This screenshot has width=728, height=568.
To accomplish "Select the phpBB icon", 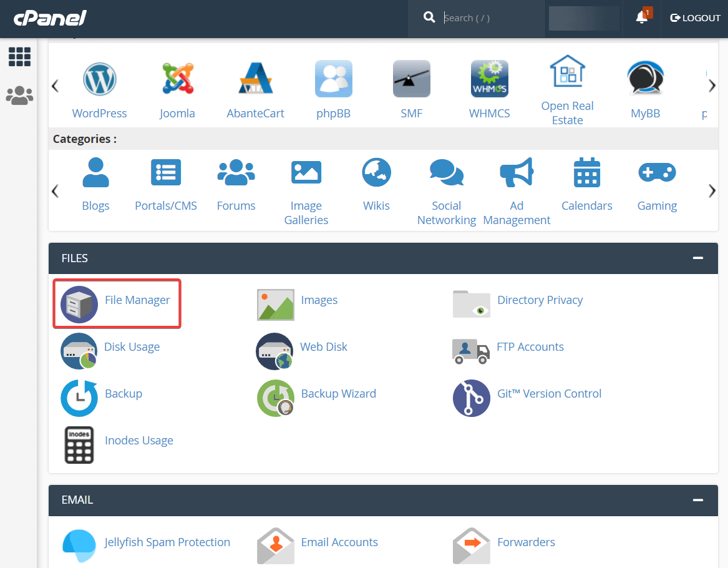I will tap(333, 79).
